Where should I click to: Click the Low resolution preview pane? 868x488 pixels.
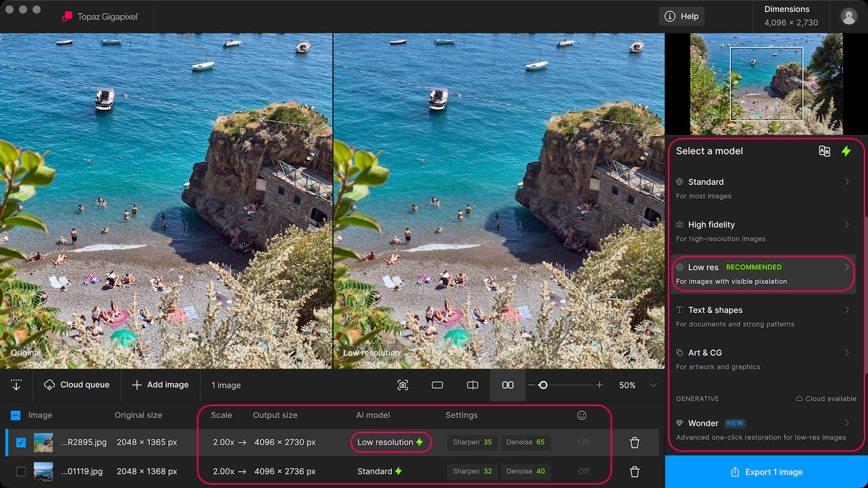(499, 201)
